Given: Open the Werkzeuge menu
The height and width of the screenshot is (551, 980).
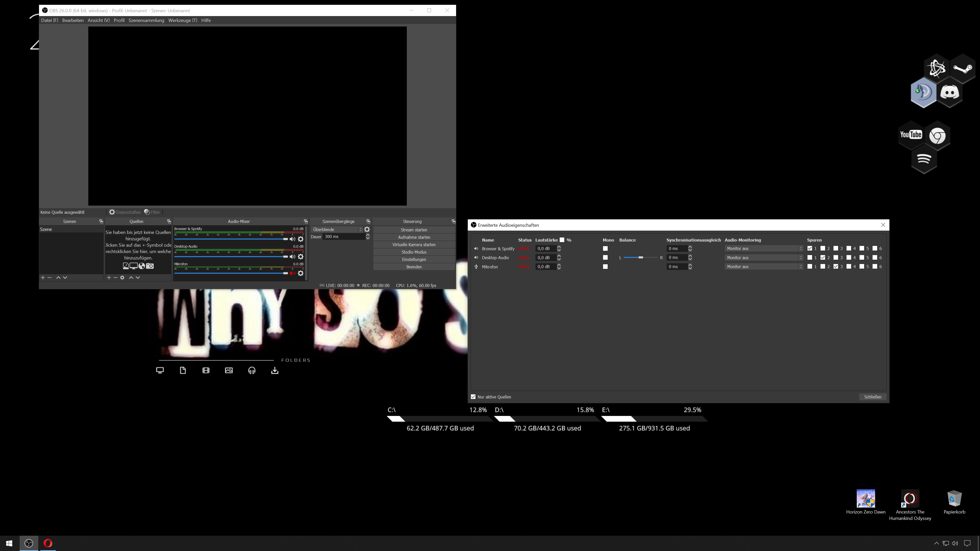Looking at the screenshot, I should tap(183, 20).
